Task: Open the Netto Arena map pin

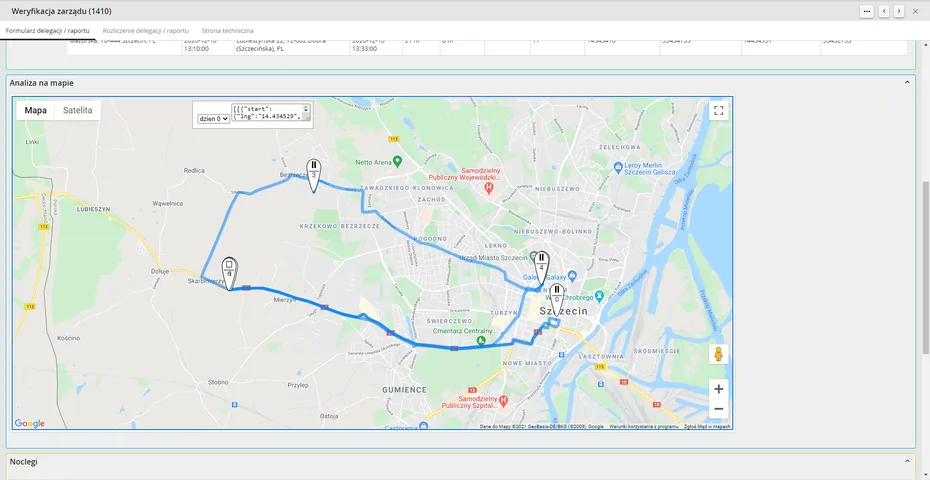Action: (398, 161)
